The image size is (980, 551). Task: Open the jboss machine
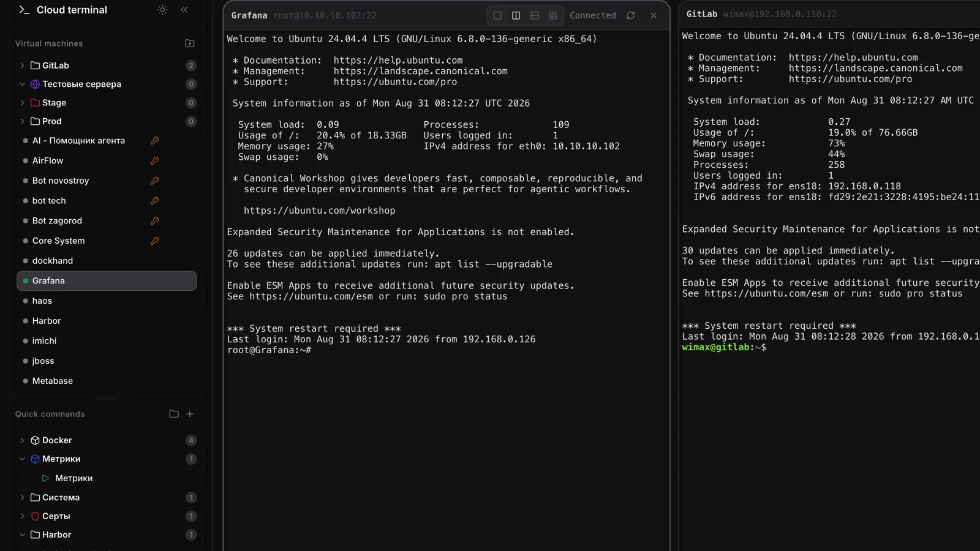point(107,361)
